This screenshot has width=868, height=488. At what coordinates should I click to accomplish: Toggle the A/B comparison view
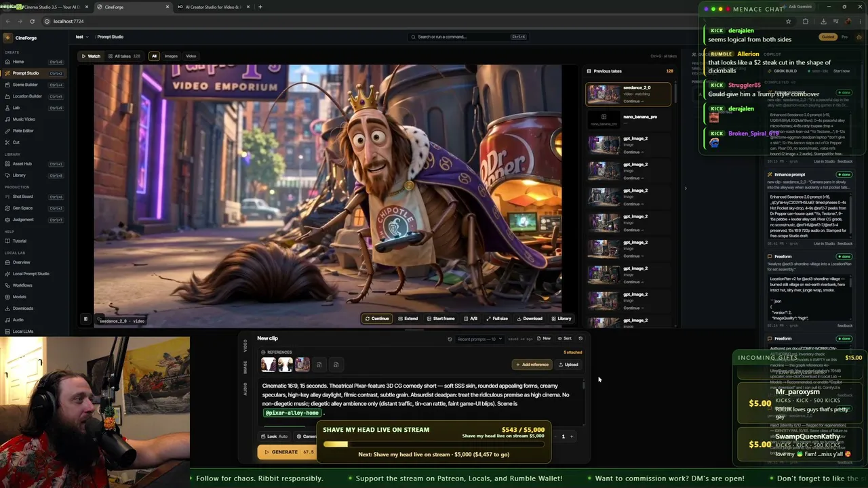click(471, 319)
